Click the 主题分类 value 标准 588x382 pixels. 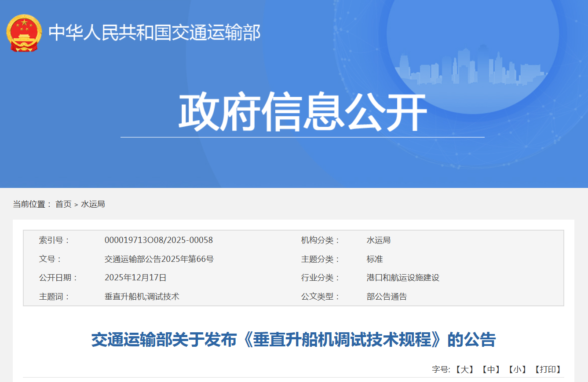click(x=375, y=259)
